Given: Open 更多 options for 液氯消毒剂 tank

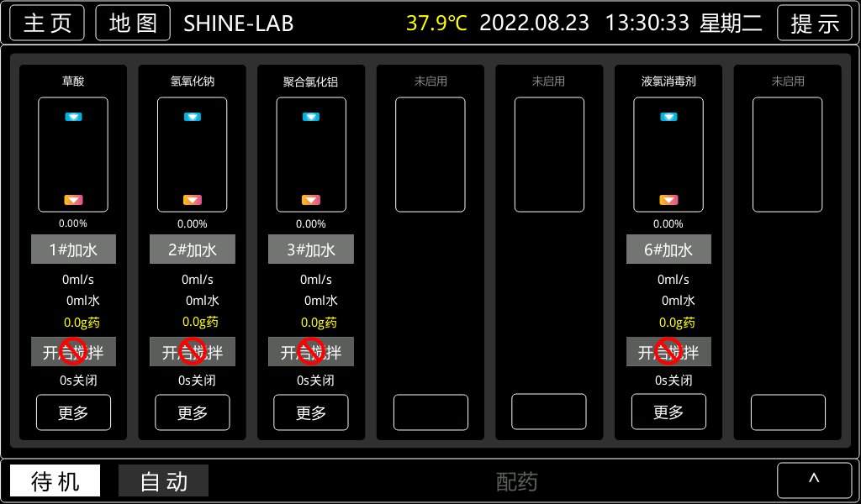Looking at the screenshot, I should pyautogui.click(x=668, y=412).
